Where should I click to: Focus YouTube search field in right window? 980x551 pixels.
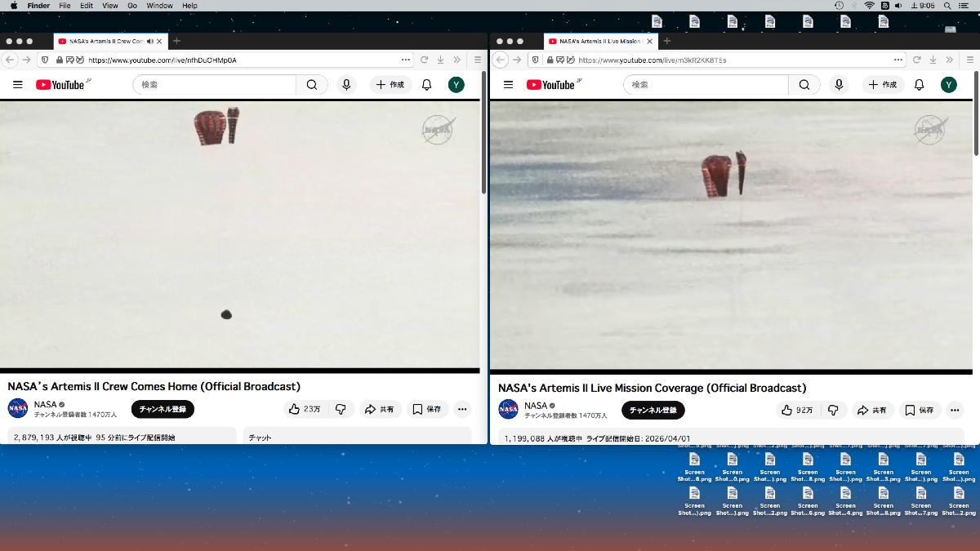[x=706, y=85]
